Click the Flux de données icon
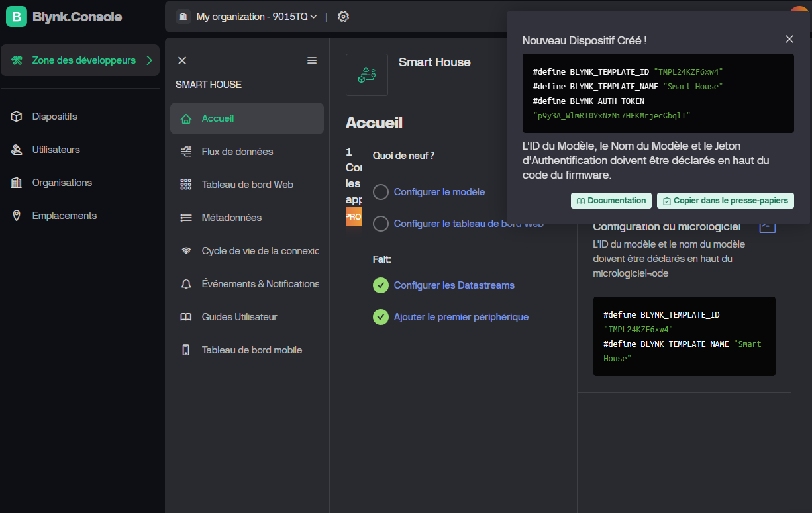The width and height of the screenshot is (812, 513). coord(186,152)
